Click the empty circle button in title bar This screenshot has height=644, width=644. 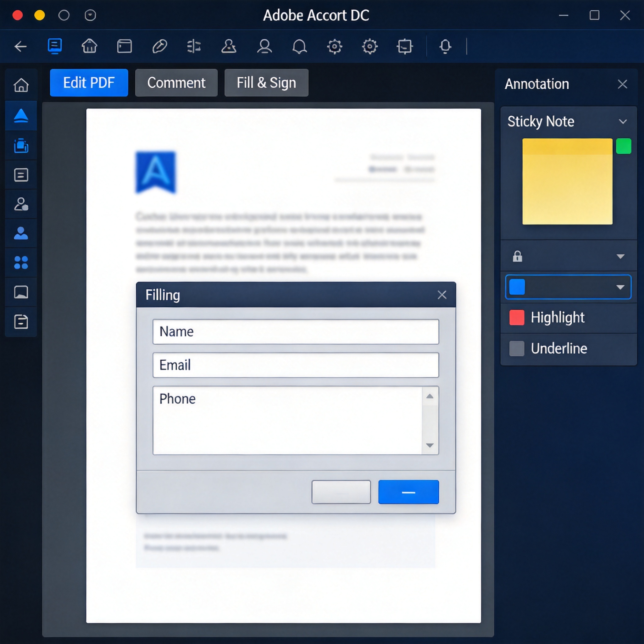[64, 15]
